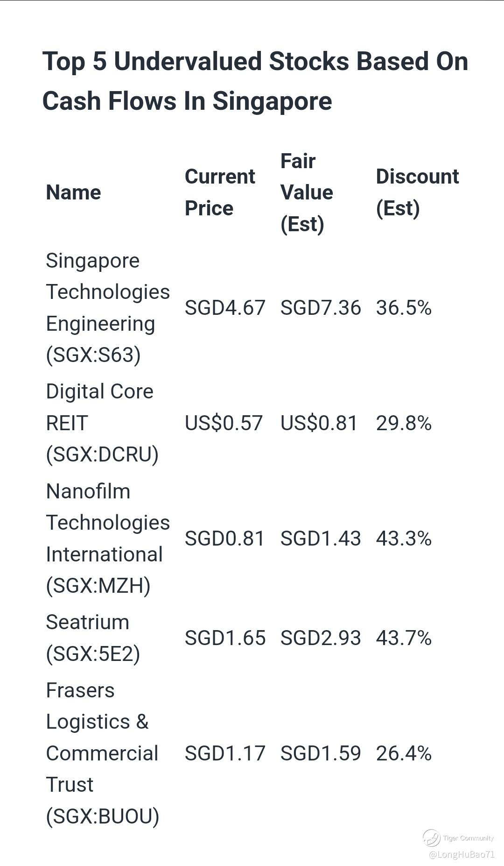Click the Discount (Est) column header
This screenshot has height=866, width=504.
[x=417, y=192]
